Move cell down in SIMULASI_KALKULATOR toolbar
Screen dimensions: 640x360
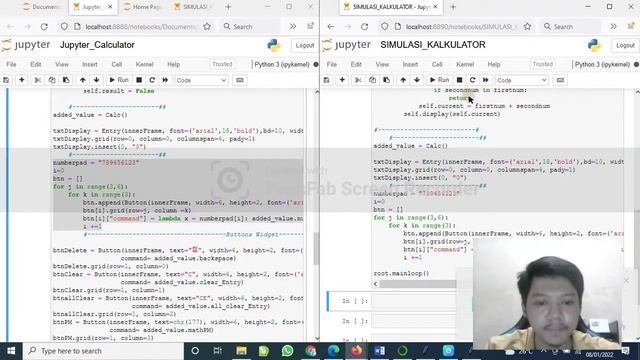[x=417, y=80]
